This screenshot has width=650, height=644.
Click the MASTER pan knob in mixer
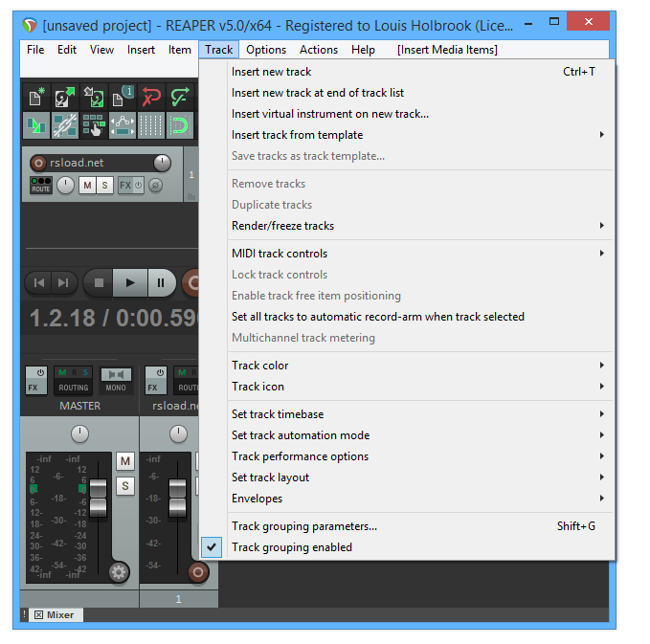(x=79, y=433)
